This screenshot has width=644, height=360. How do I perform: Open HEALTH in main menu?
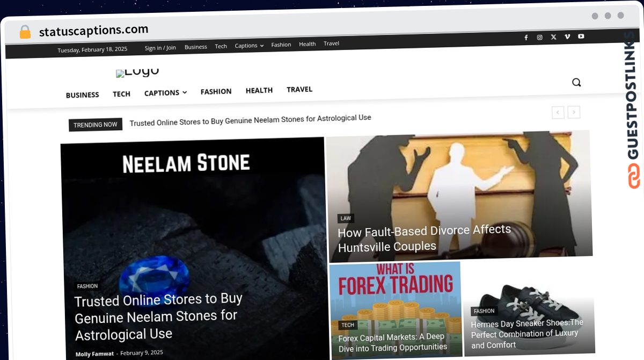[259, 90]
